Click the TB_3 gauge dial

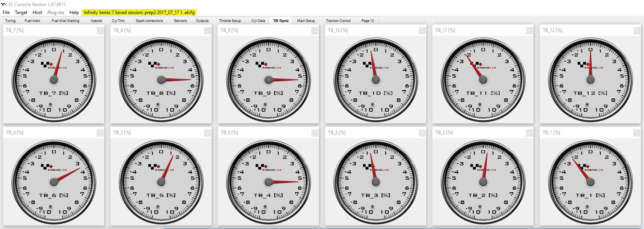[376, 182]
